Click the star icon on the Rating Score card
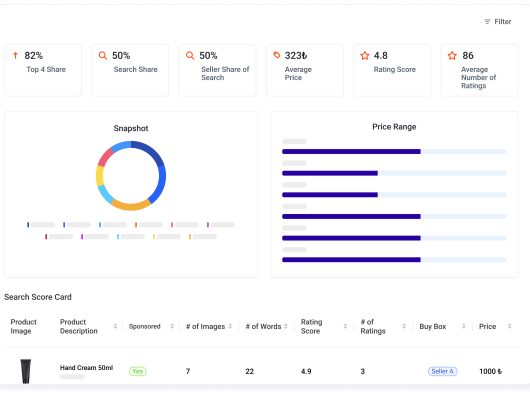 pyautogui.click(x=365, y=55)
